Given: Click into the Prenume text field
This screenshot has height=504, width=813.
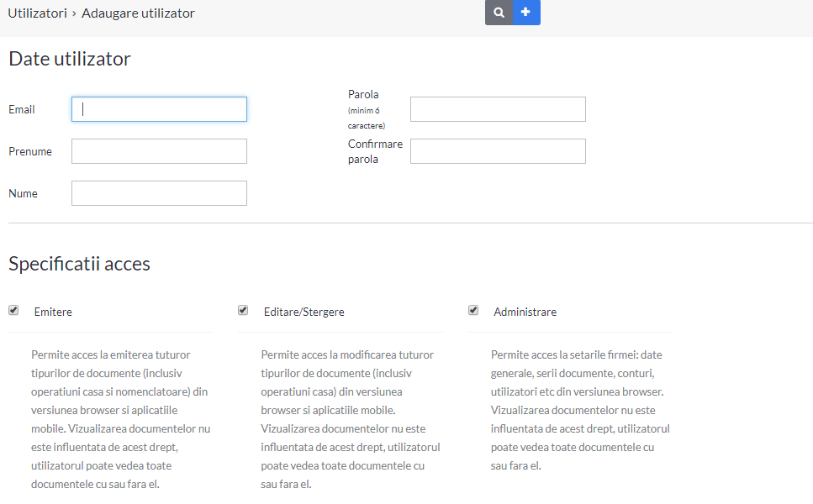Looking at the screenshot, I should (159, 151).
